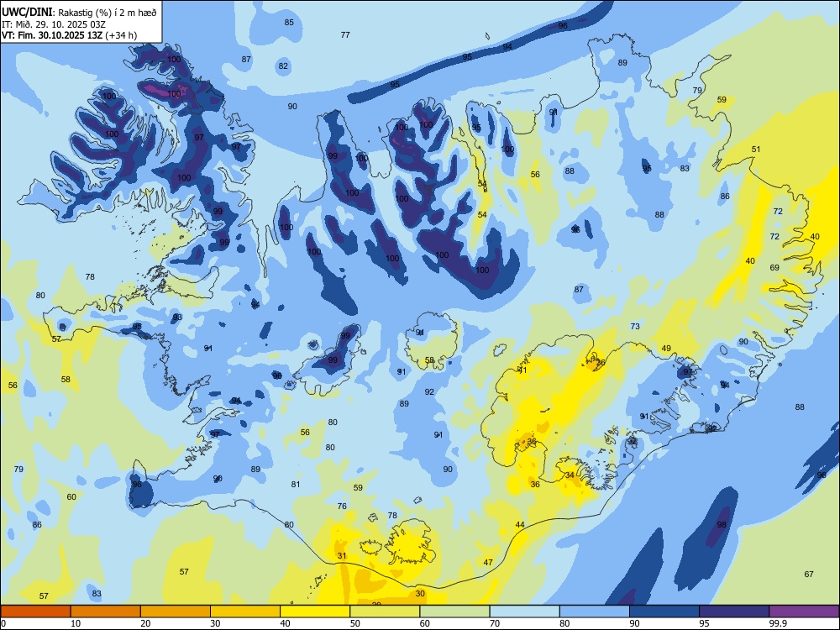Click the legend label '50'
840x630 pixels.
pyautogui.click(x=354, y=623)
